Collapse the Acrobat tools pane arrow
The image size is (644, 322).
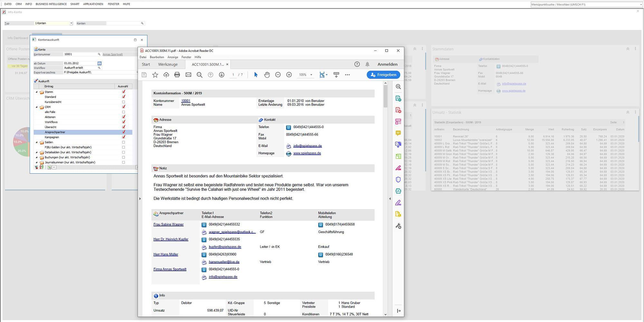[399, 311]
